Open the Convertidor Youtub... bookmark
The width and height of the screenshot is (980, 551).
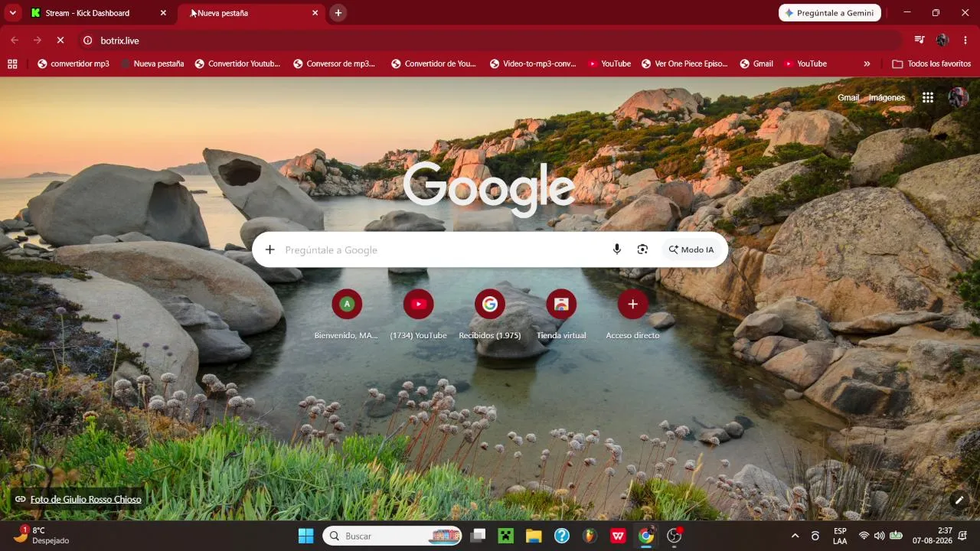point(238,64)
